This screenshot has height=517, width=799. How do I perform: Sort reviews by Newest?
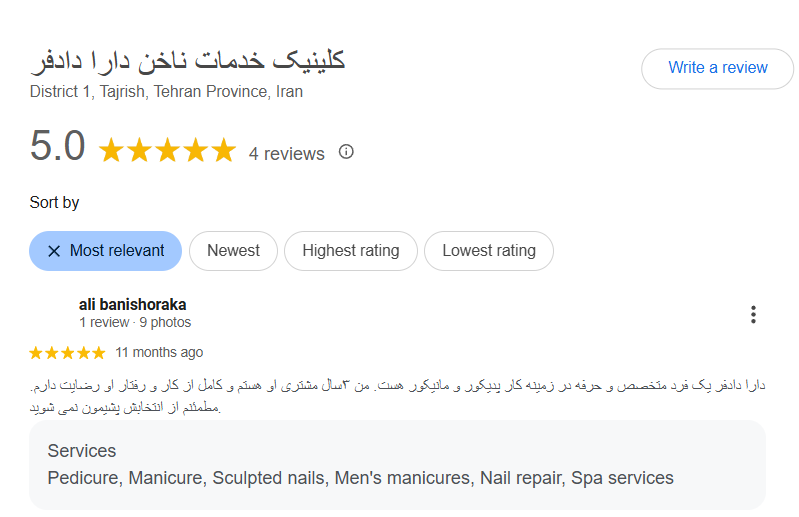[233, 251]
